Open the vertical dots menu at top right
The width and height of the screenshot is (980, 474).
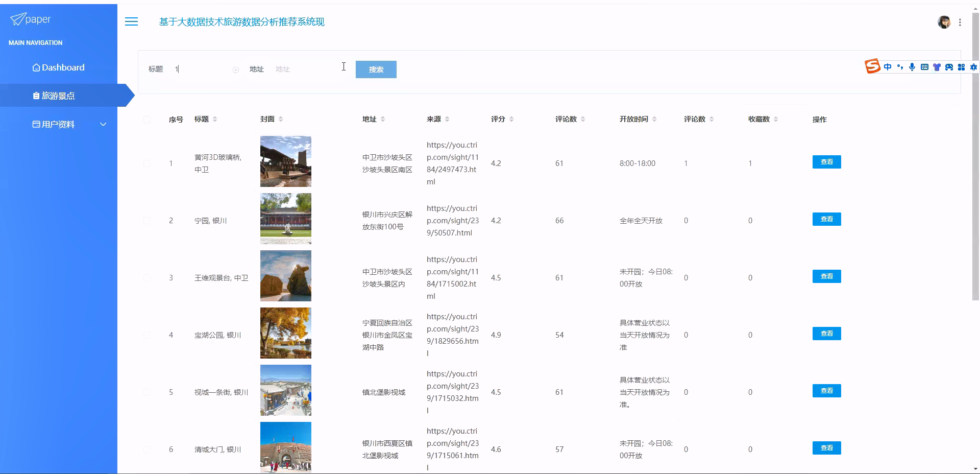tap(961, 22)
